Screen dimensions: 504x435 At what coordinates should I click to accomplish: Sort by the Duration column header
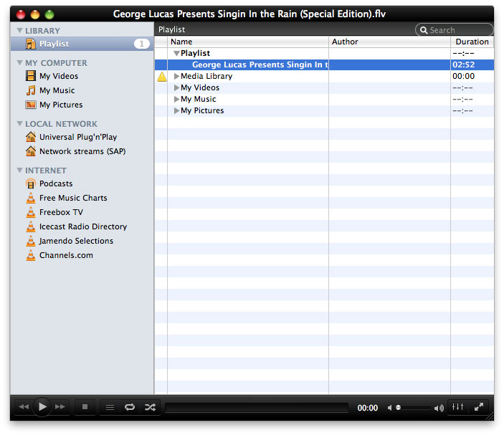point(472,42)
